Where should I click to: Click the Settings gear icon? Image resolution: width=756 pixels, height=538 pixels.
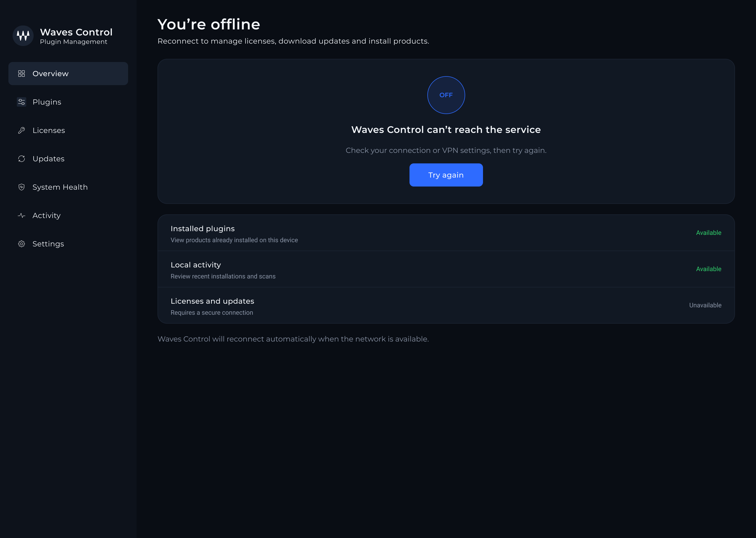pyautogui.click(x=22, y=244)
